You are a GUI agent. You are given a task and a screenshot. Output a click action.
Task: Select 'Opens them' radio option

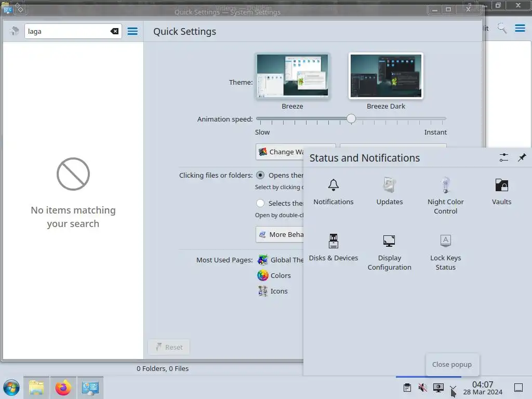260,175
